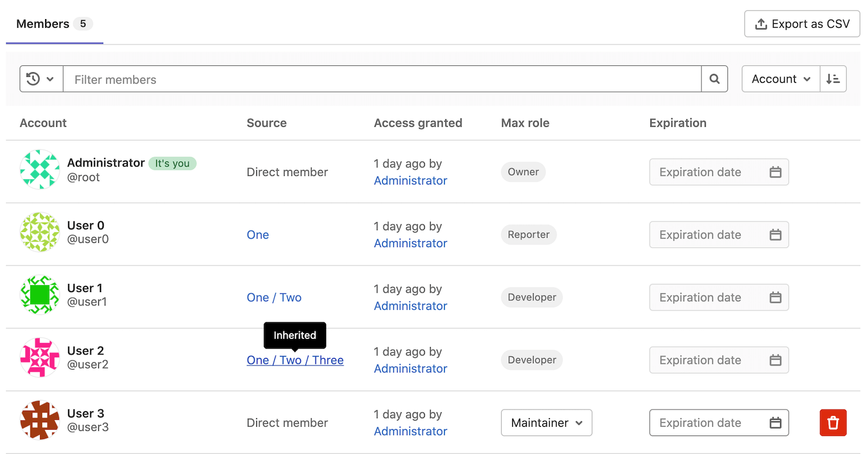Image resolution: width=868 pixels, height=454 pixels.
Task: Open the Maintainer role dropdown for User 3
Action: [x=546, y=423]
